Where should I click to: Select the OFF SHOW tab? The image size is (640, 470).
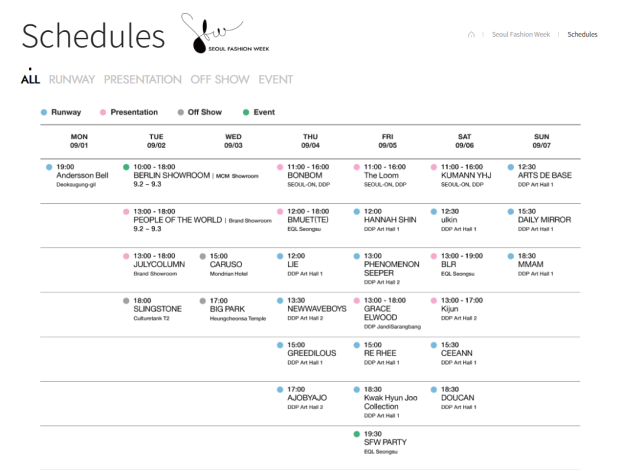pyautogui.click(x=220, y=79)
